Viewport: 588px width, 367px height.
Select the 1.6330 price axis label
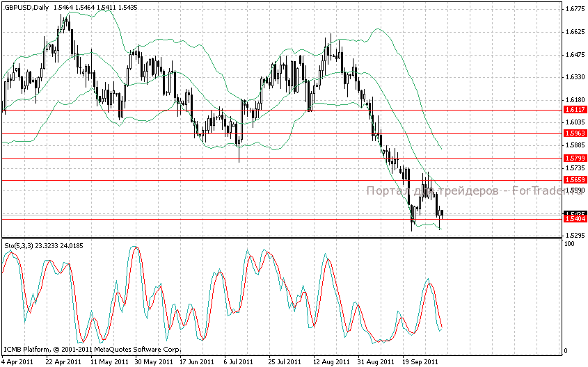[x=575, y=77]
